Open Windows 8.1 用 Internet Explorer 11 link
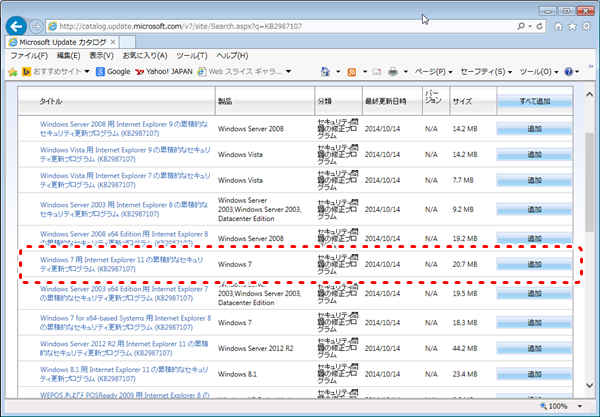This screenshot has width=600, height=417. point(124,374)
